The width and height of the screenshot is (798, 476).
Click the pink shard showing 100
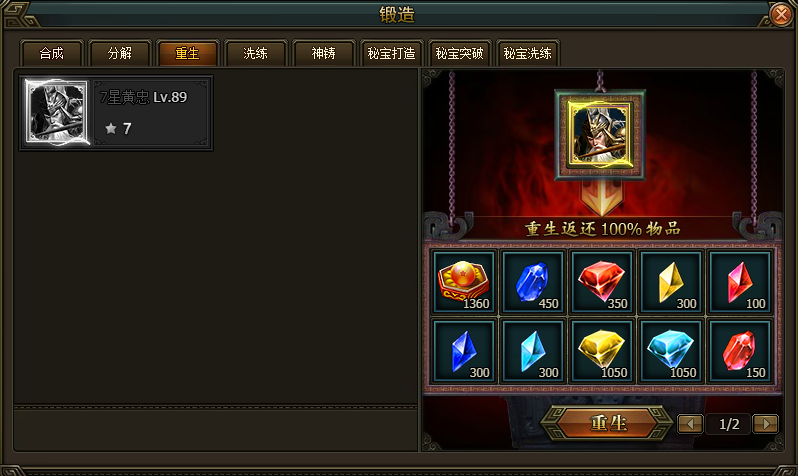coord(740,282)
